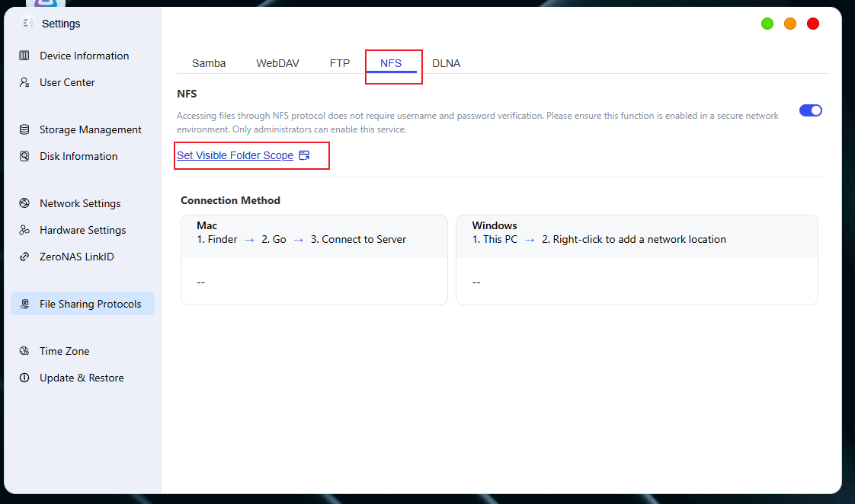This screenshot has height=504, width=855.
Task: Click the Settings window title text
Action: 61,24
